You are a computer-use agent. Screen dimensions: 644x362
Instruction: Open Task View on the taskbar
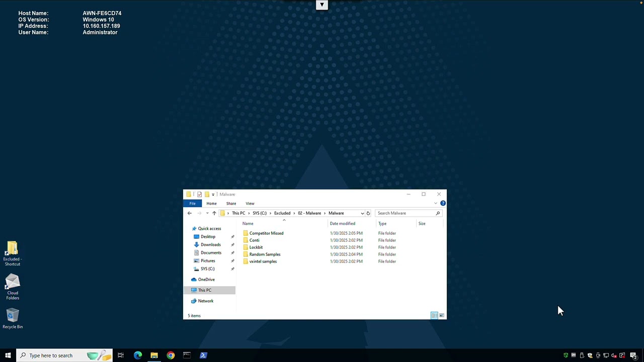pyautogui.click(x=121, y=355)
